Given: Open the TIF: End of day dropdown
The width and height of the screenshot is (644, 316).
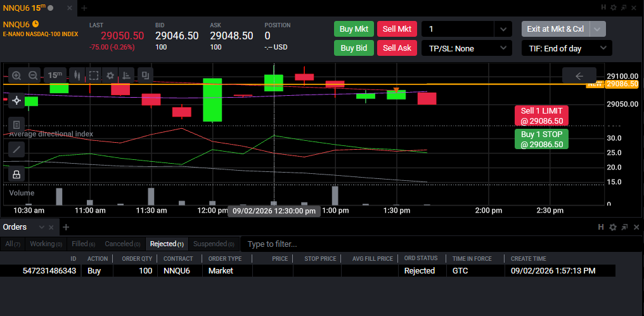Looking at the screenshot, I should click(x=567, y=48).
